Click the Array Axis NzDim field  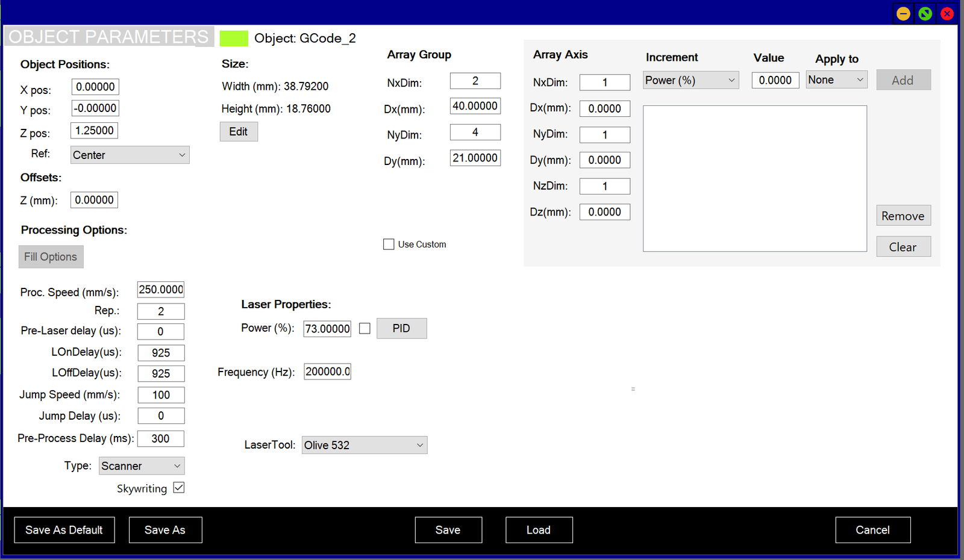pos(605,186)
